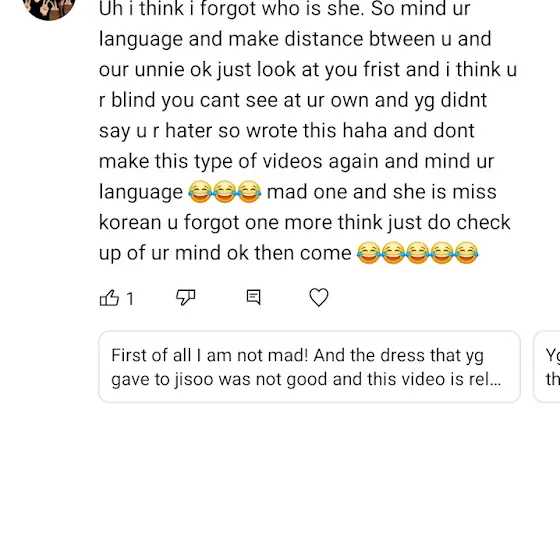
Task: Open replies with the comment bubble icon
Action: [254, 297]
